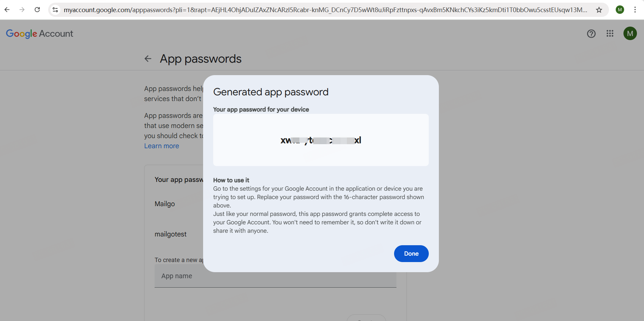Open the Chrome profile avatar in toolbar
Screen dimensions: 644x321
coord(620,10)
